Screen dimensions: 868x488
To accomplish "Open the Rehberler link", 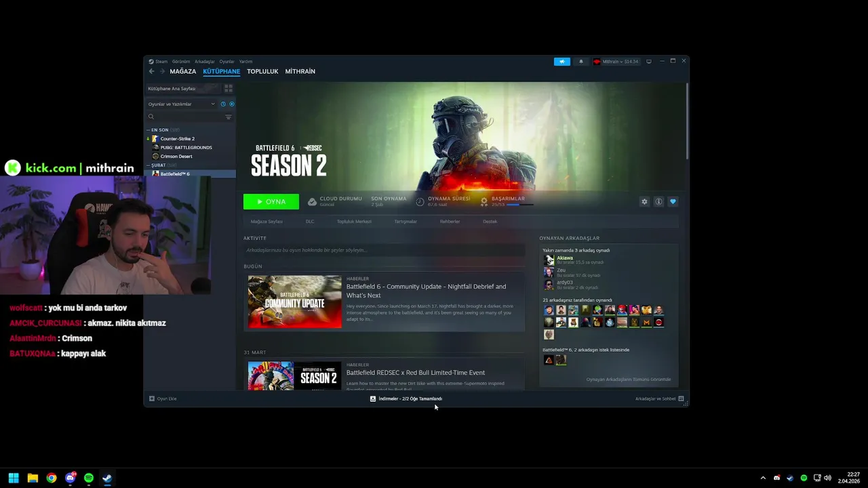I will 450,222.
